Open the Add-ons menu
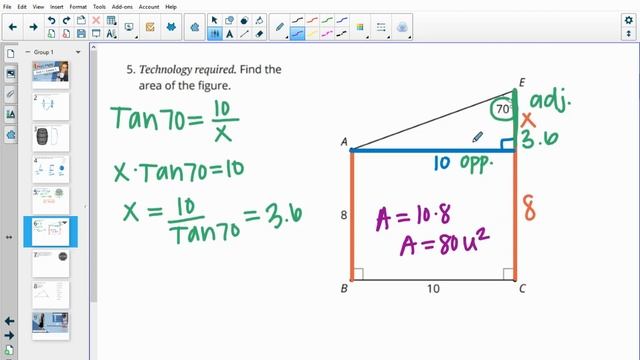 122,7
